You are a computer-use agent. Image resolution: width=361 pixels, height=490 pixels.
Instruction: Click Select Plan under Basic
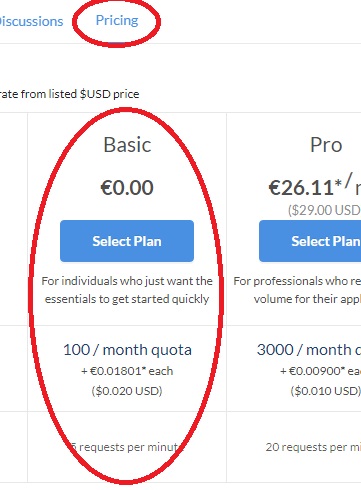point(127,241)
